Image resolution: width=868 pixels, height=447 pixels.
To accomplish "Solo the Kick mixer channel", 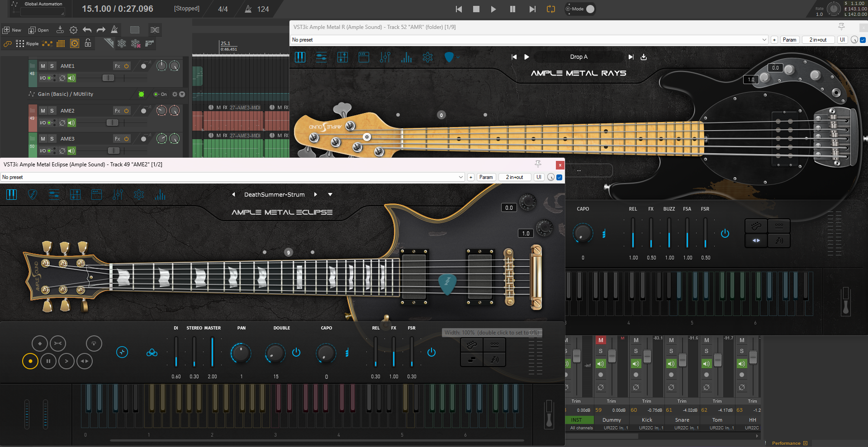I will (636, 351).
